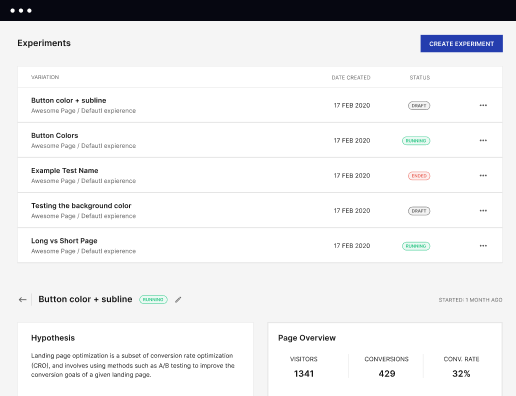Click the Draft badge in Testing the background color row

coord(419,211)
